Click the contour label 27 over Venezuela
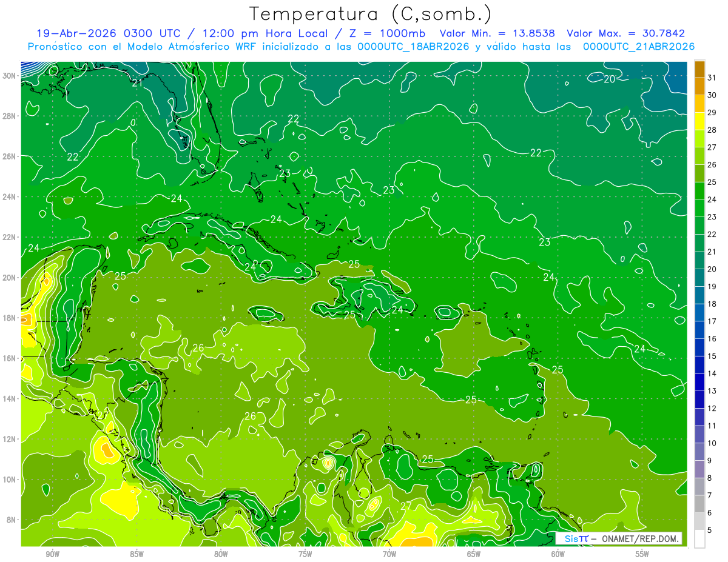Screen dimensions: 728x562 (406, 506)
